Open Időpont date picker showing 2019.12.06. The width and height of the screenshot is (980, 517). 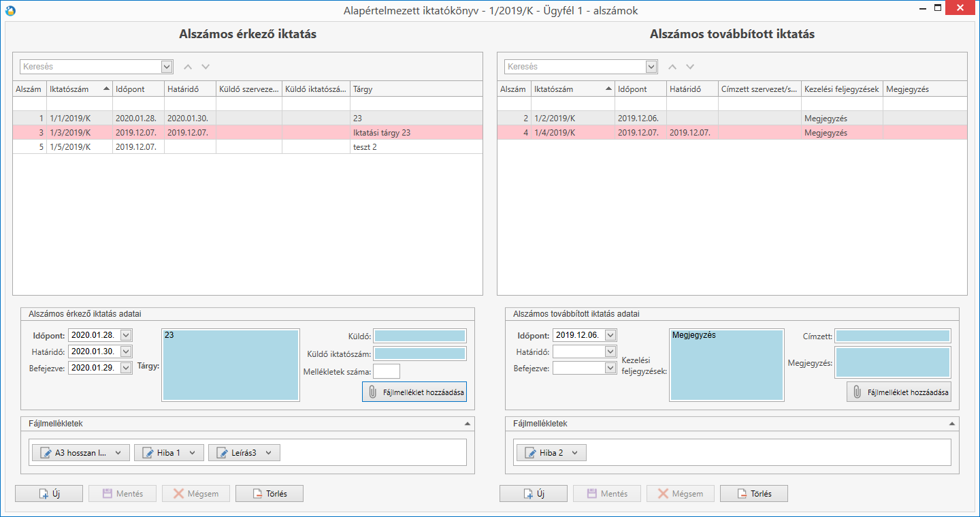point(610,335)
